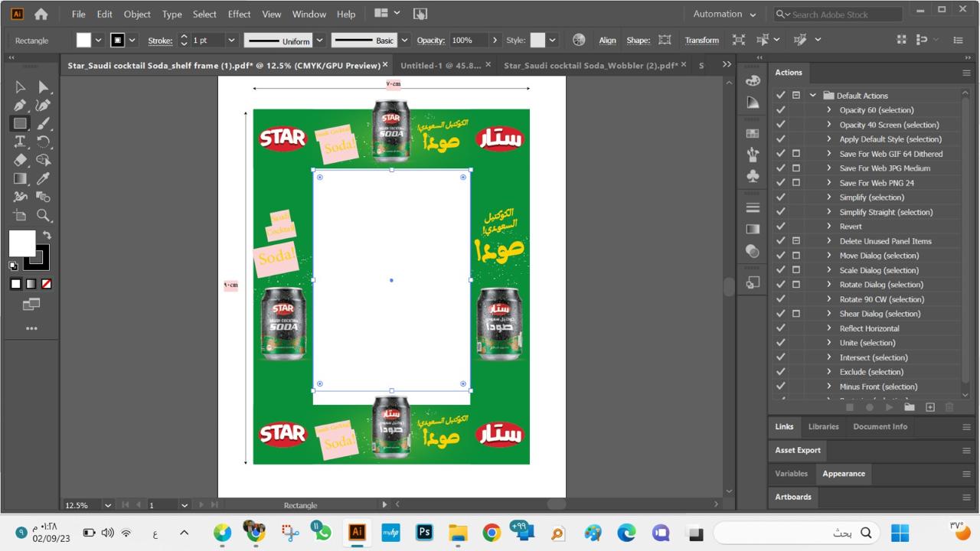Switch to the Libraries tab
This screenshot has height=551, width=980.
tap(823, 427)
